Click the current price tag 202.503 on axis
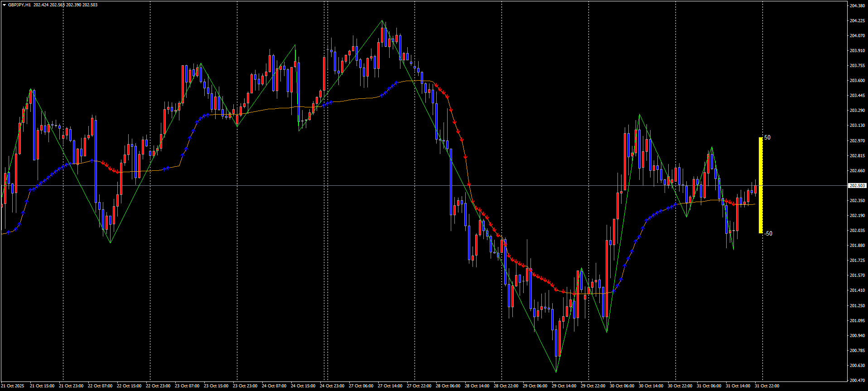Viewport: 868px width, 391px height. 857,186
